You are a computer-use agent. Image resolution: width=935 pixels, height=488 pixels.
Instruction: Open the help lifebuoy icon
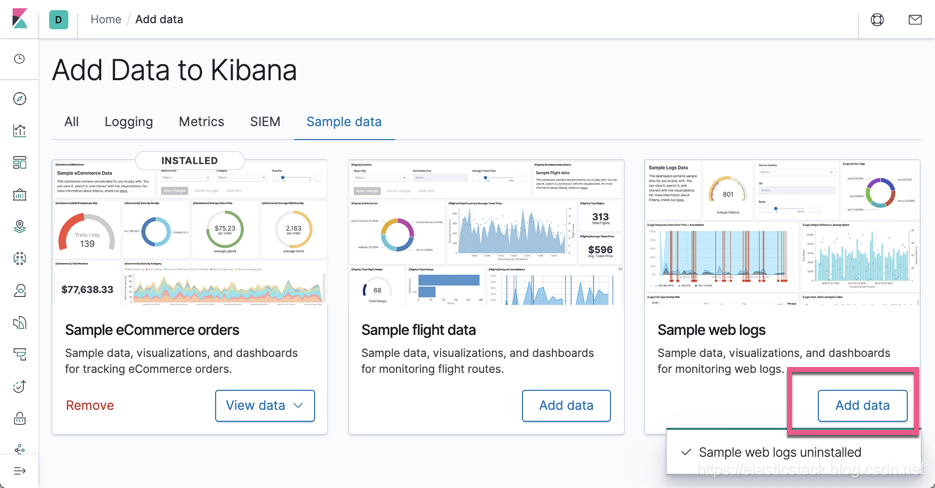point(877,20)
